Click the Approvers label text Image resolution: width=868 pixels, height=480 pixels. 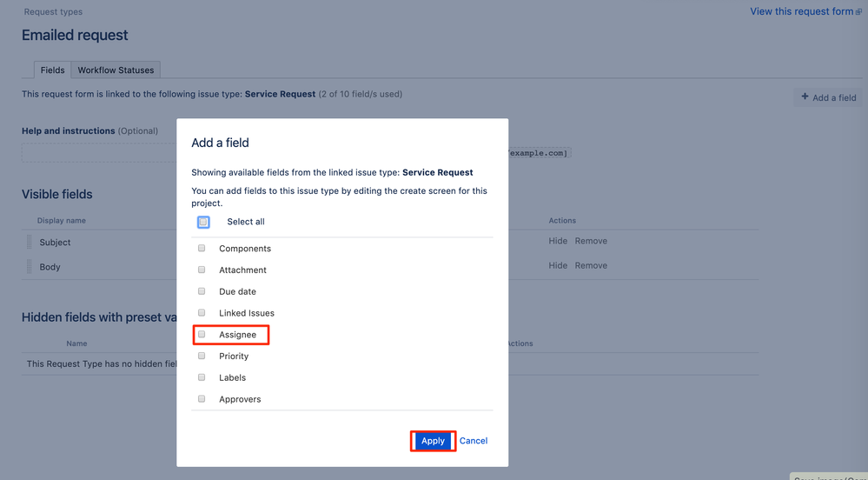(240, 399)
